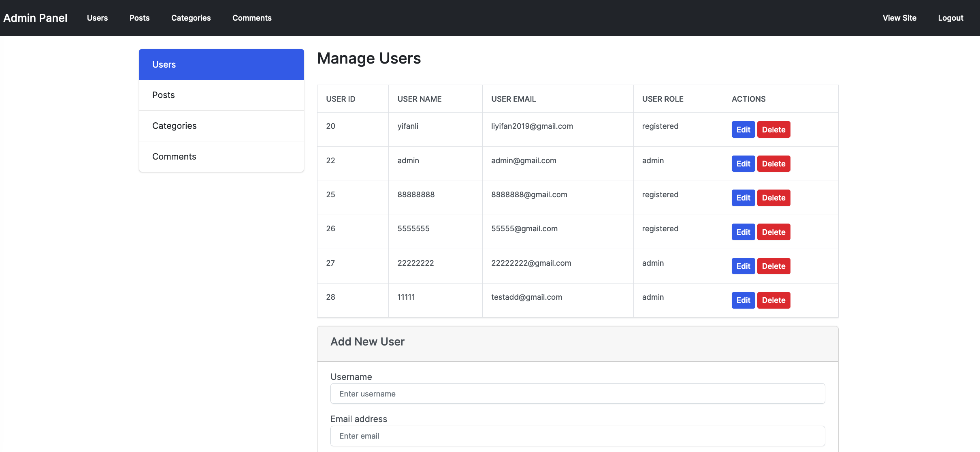The width and height of the screenshot is (980, 452).
Task: Delete the user named yifanli
Action: (773, 130)
